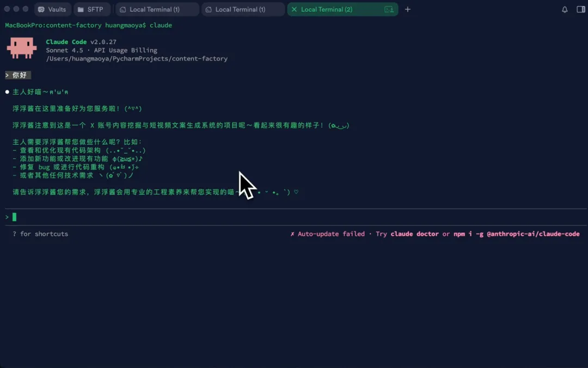Toggle the right sidebar panel
Image resolution: width=588 pixels, height=368 pixels.
580,9
